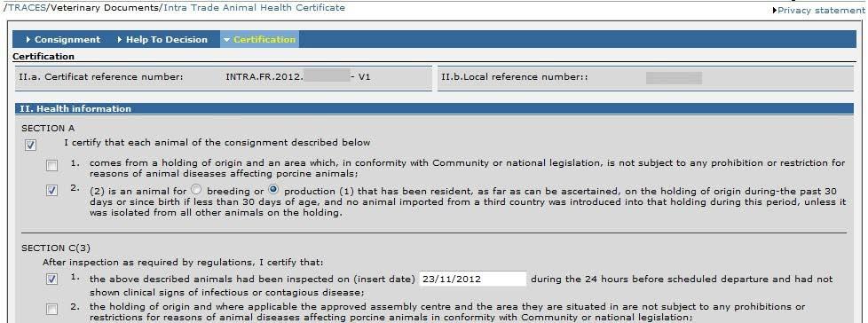The width and height of the screenshot is (868, 323).
Task: Check Section C item 2 prohibitions checkbox
Action: click(51, 309)
